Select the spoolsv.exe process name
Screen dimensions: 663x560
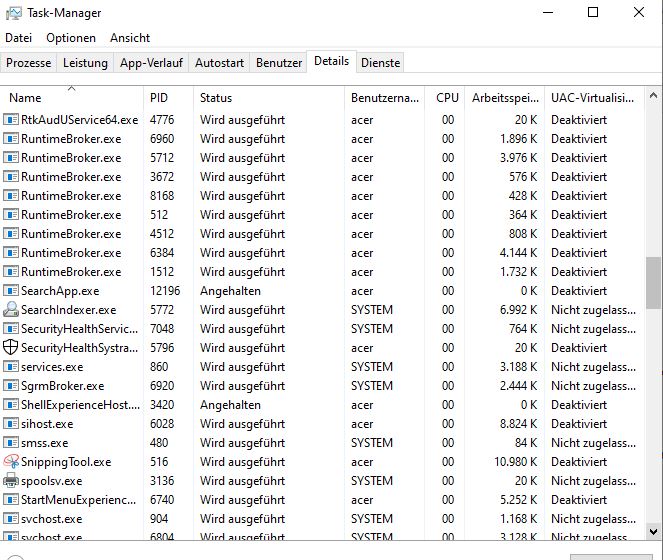(x=52, y=481)
